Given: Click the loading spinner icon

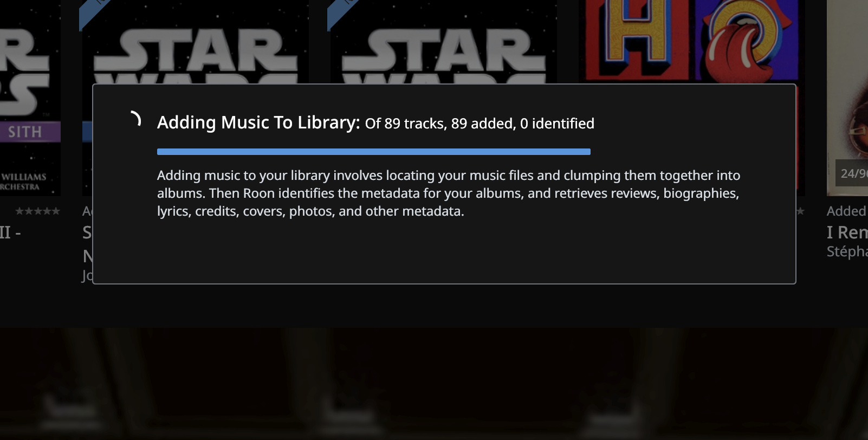Looking at the screenshot, I should (x=134, y=119).
